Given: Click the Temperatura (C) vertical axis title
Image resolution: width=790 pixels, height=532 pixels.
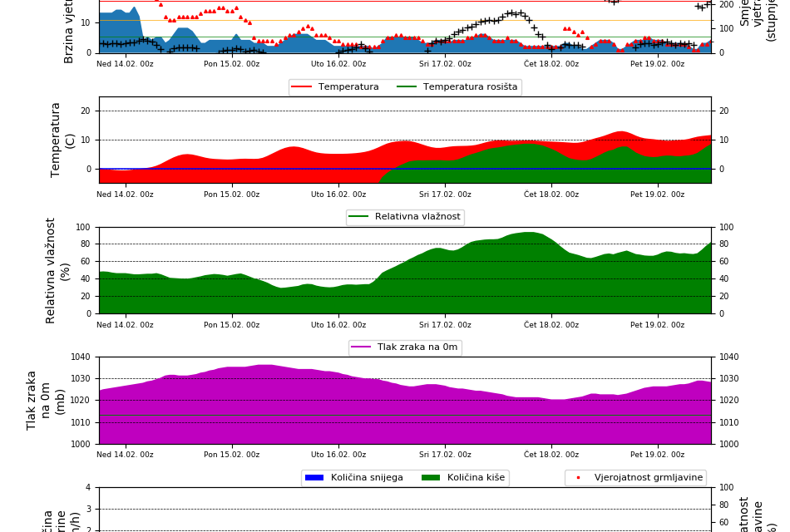Looking at the screenshot, I should click(x=62, y=140).
